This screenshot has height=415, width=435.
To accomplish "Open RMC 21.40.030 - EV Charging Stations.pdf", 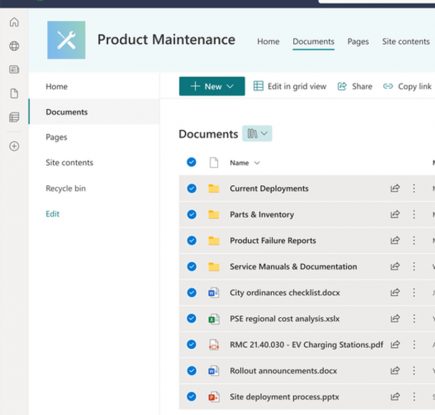I will pyautogui.click(x=306, y=345).
